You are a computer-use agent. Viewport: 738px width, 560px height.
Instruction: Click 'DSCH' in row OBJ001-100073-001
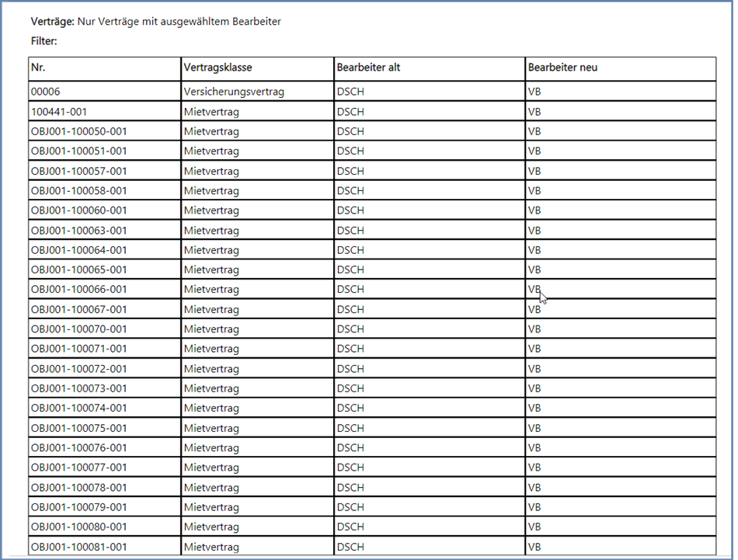point(350,388)
